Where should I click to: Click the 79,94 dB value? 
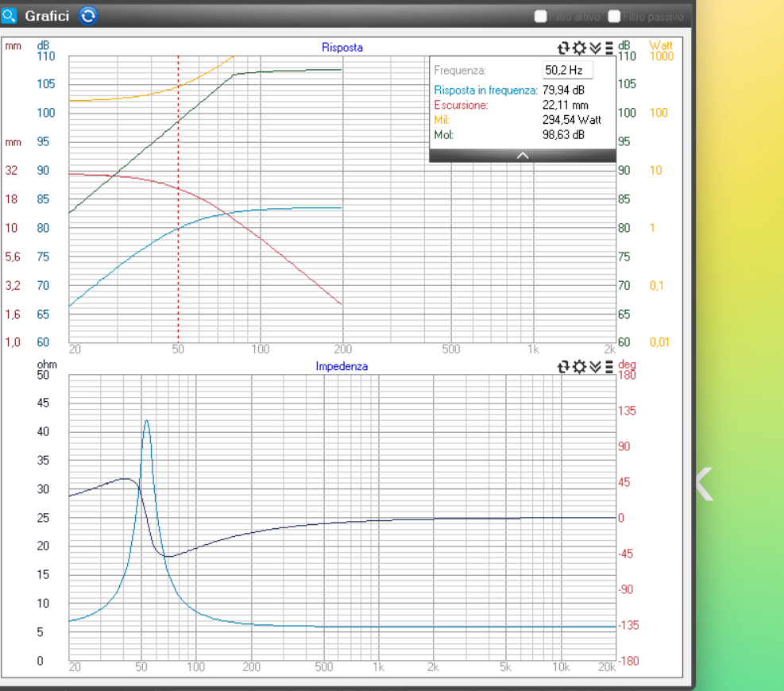[x=563, y=90]
